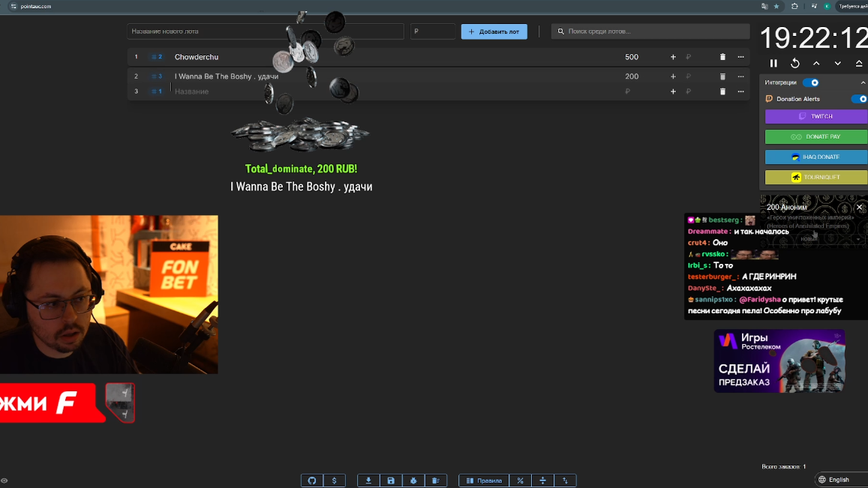Click the sort order arrows icon
The width and height of the screenshot is (868, 488).
coord(565,481)
